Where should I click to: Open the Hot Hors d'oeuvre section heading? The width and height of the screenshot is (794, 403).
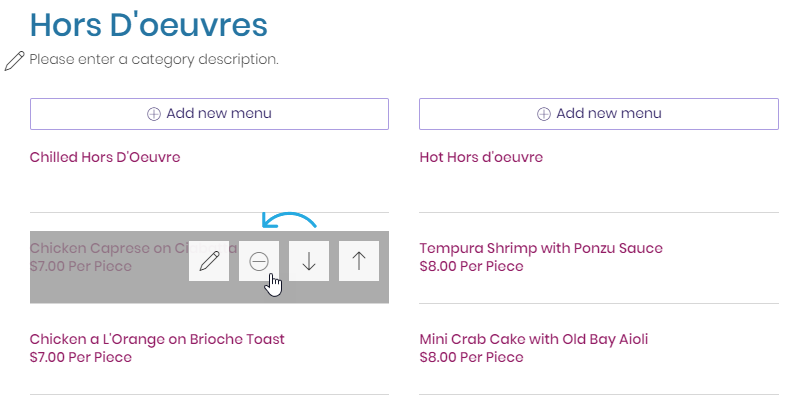(481, 157)
